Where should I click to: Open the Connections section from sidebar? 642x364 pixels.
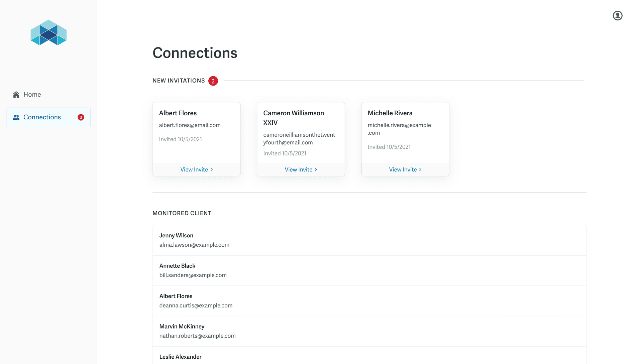pyautogui.click(x=42, y=117)
